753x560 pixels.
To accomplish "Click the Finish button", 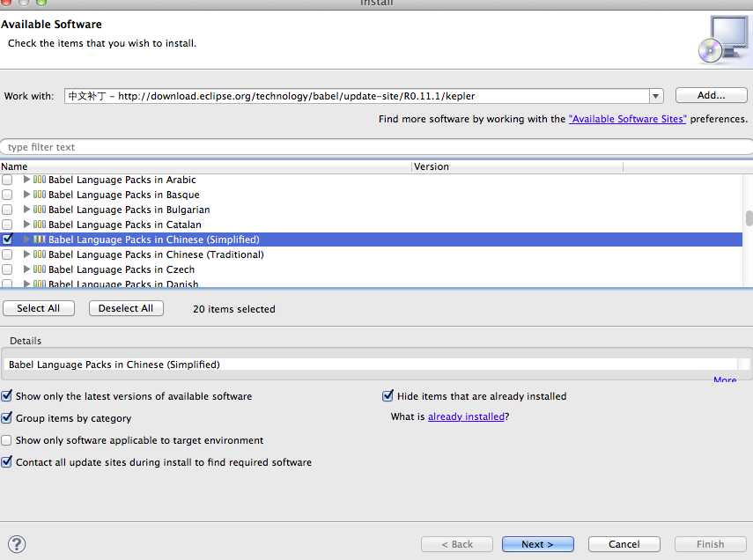I will click(x=710, y=544).
